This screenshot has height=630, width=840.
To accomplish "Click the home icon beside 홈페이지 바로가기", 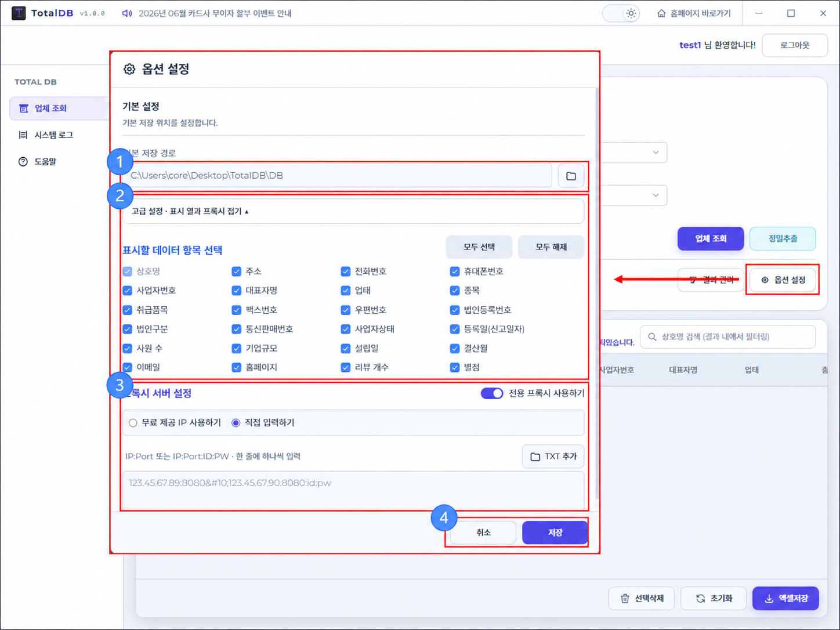I will coord(661,13).
